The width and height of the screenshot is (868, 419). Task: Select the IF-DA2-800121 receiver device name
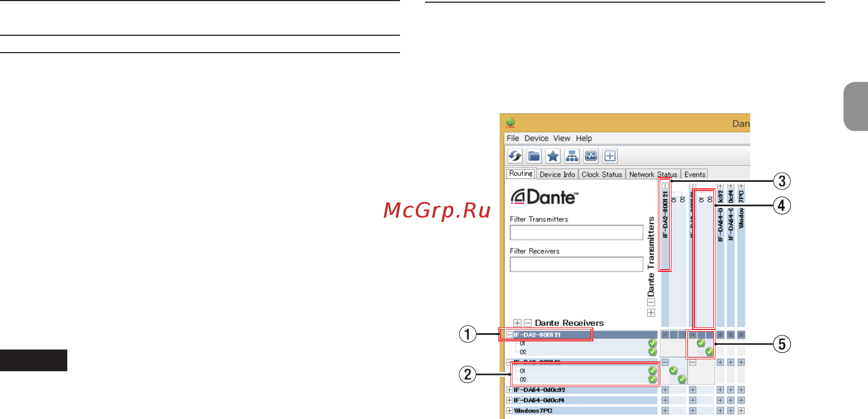point(537,335)
